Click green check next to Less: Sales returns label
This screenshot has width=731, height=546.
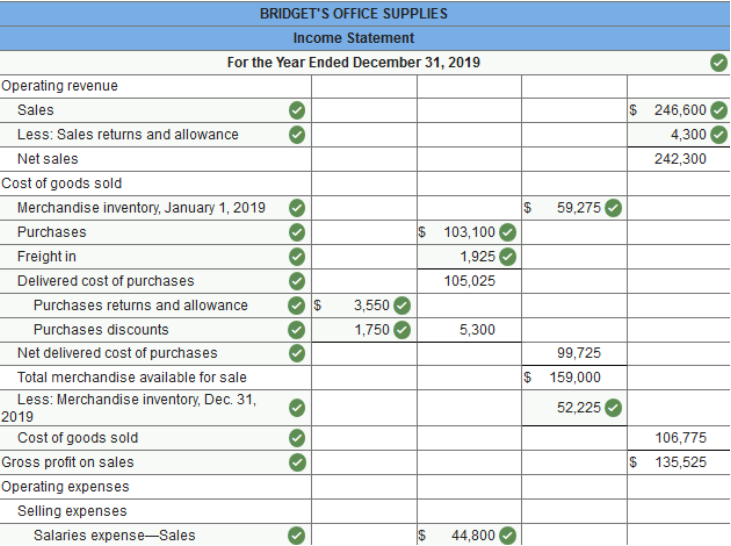[x=297, y=135]
